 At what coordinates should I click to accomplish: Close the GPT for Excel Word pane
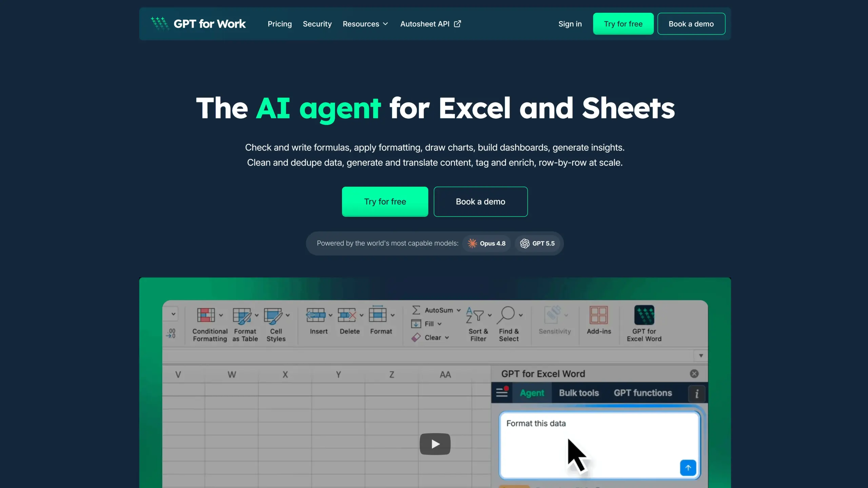coord(694,373)
